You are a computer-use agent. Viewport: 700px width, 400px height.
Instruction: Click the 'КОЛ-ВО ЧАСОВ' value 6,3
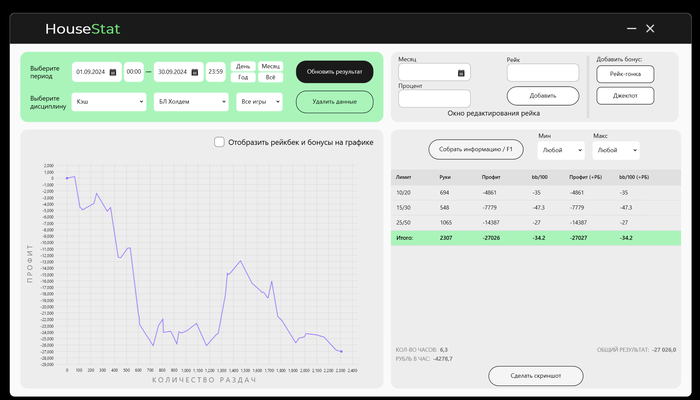point(444,350)
